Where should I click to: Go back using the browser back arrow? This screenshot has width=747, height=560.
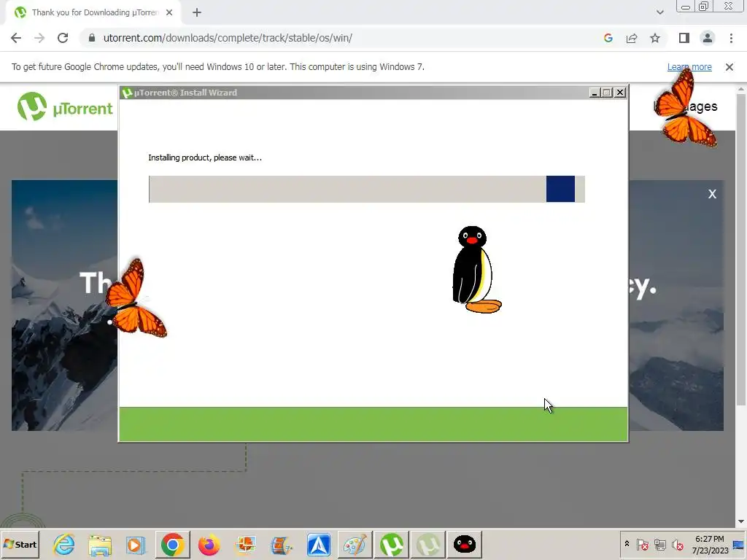click(16, 38)
